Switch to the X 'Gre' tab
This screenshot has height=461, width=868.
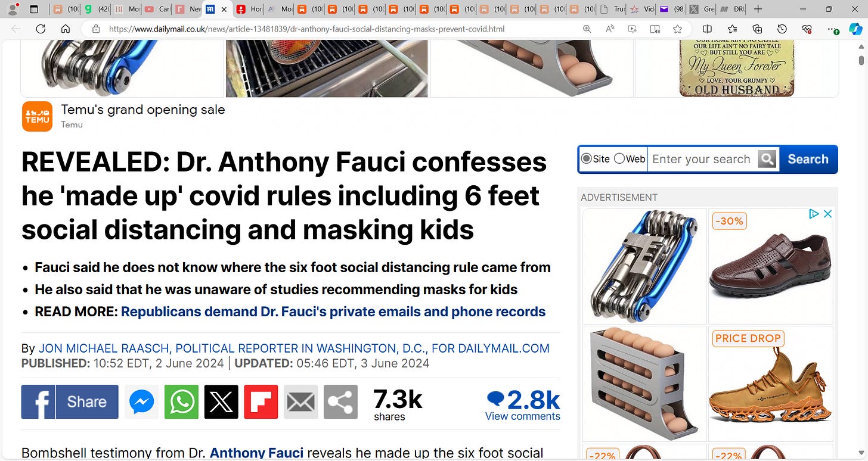coord(701,10)
